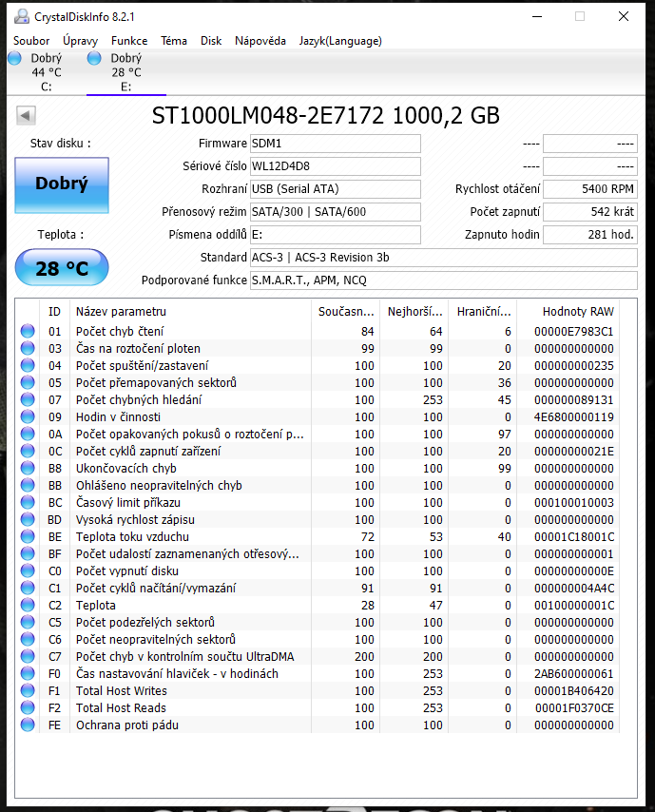
Task: Click status icon for Počet neopravitelných sektorů
Action: 28,639
